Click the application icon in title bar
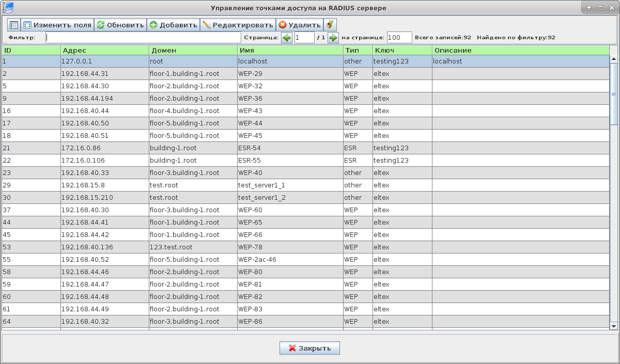Screen dimensions: 620x364 pyautogui.click(x=7, y=8)
